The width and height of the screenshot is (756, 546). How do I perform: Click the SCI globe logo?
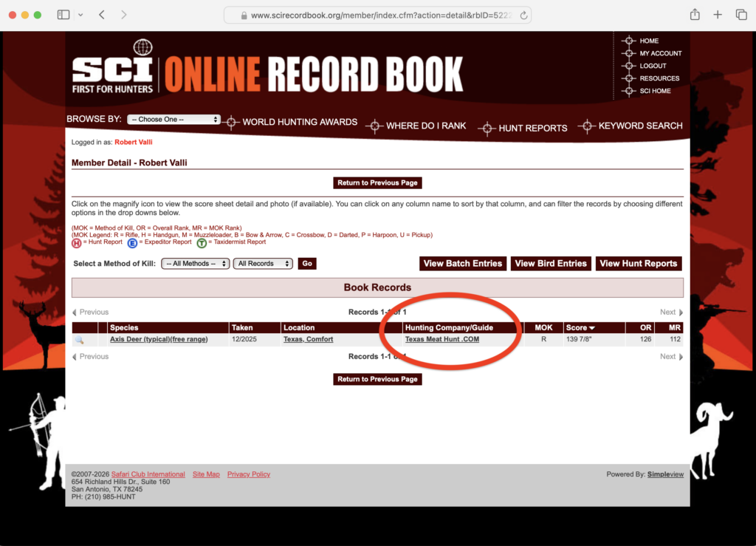[142, 47]
